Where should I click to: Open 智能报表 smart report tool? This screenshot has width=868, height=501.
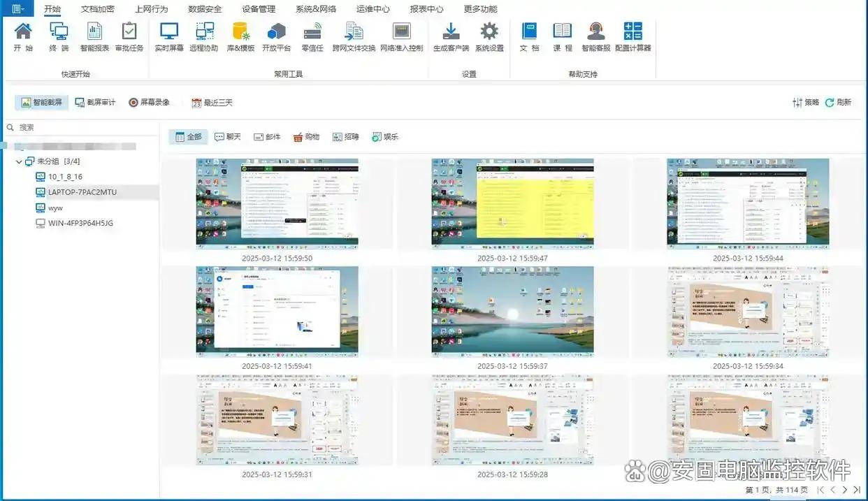tap(94, 37)
